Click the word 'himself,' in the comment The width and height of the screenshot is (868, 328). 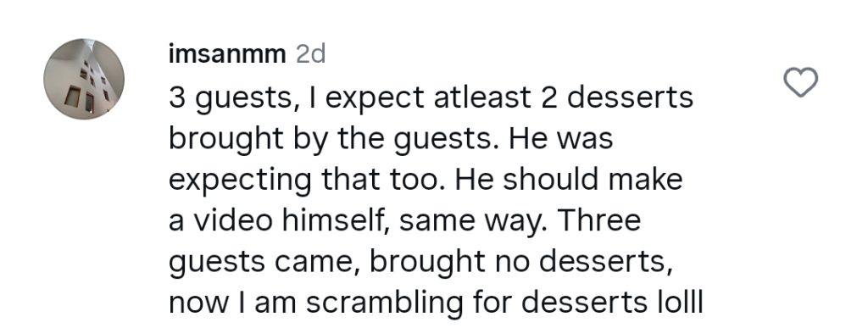(x=335, y=220)
